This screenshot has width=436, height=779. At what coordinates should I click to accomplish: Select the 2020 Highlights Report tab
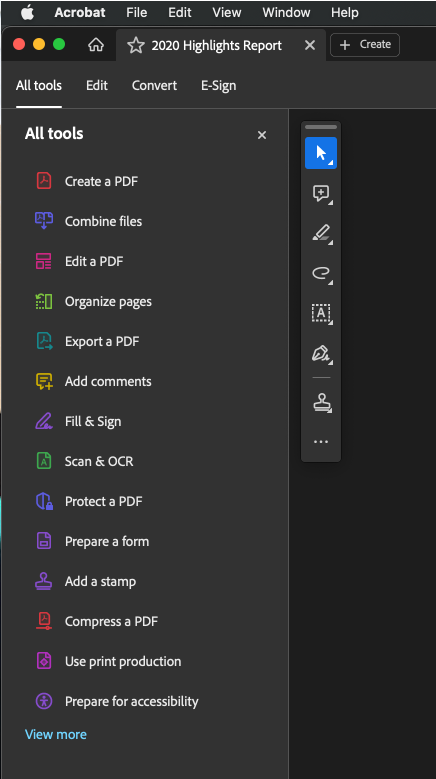pyautogui.click(x=220, y=45)
